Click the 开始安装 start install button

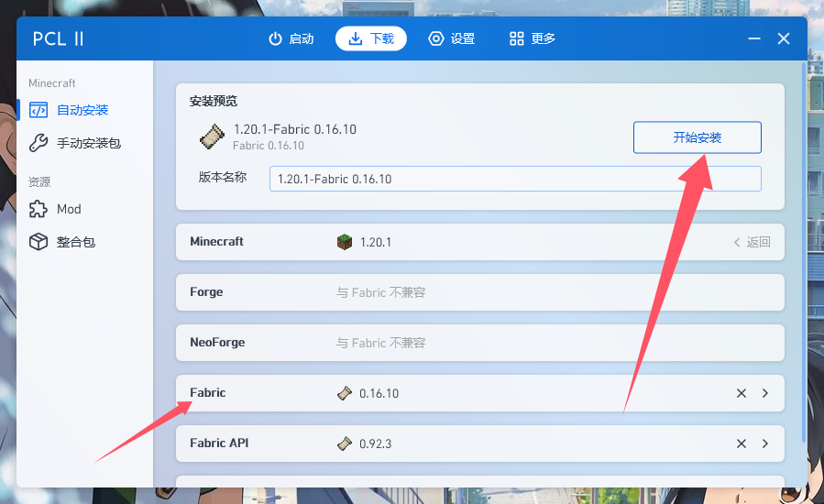click(697, 137)
